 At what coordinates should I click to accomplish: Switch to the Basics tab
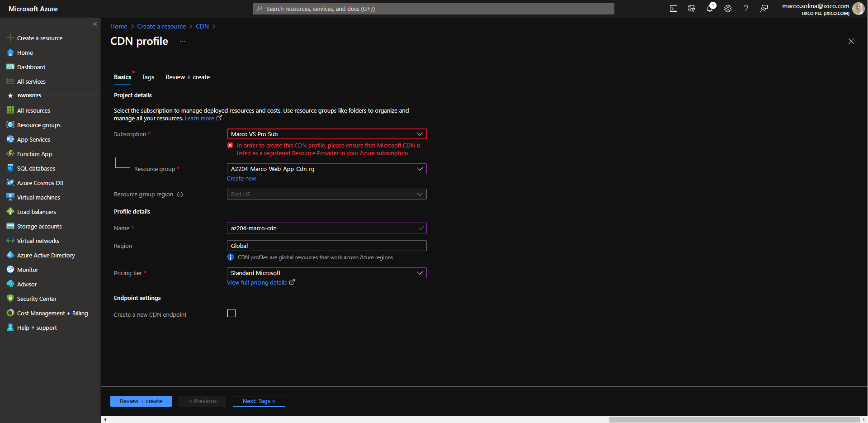click(123, 77)
